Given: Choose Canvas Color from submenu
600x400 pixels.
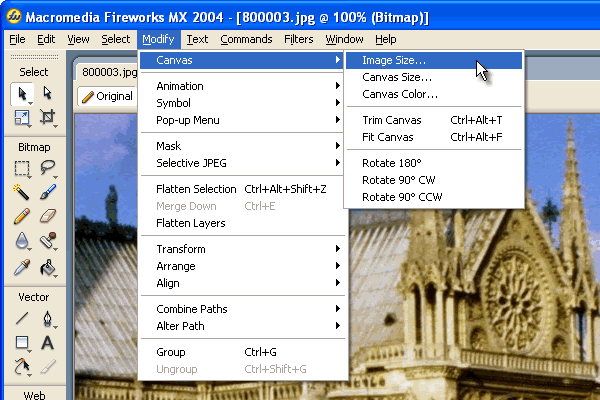Looking at the screenshot, I should click(x=434, y=94).
